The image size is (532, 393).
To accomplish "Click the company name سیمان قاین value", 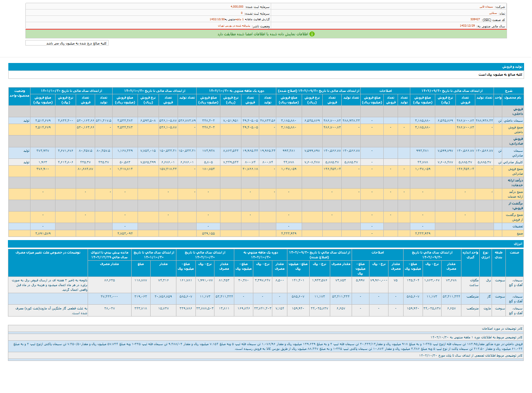I will 486,7.
